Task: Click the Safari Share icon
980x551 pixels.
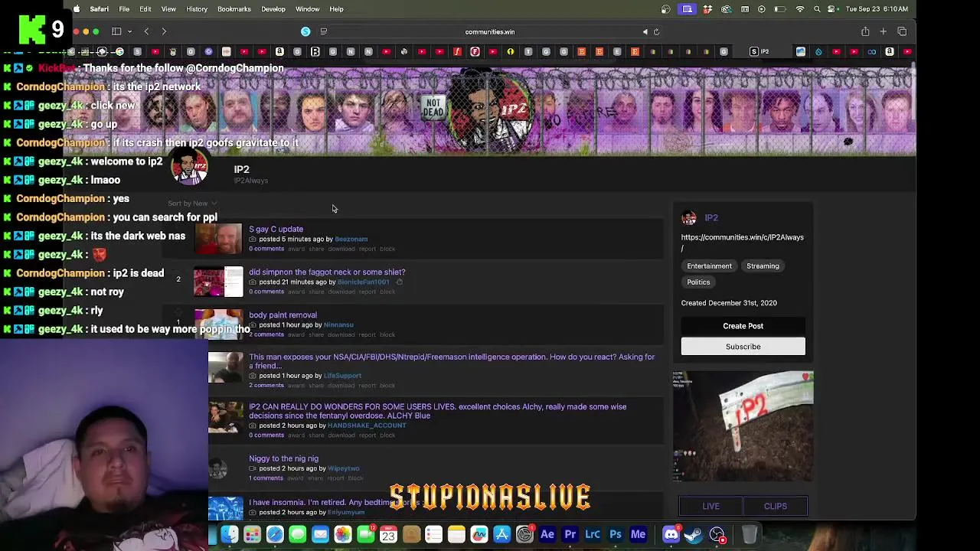Action: 865,31
